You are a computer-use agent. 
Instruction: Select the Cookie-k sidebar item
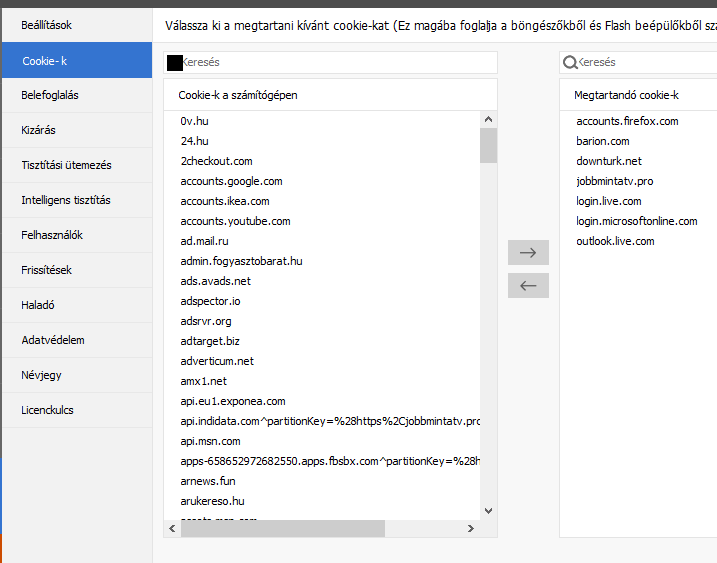click(x=77, y=60)
